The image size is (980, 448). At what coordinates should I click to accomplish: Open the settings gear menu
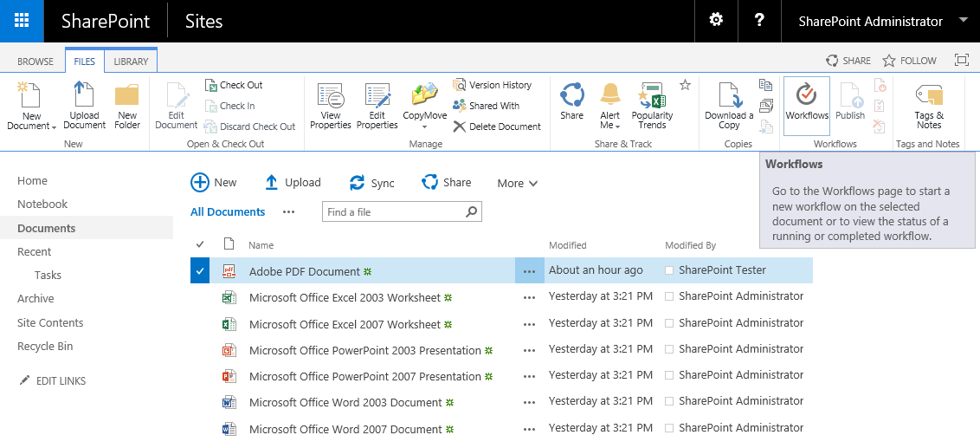pos(716,21)
